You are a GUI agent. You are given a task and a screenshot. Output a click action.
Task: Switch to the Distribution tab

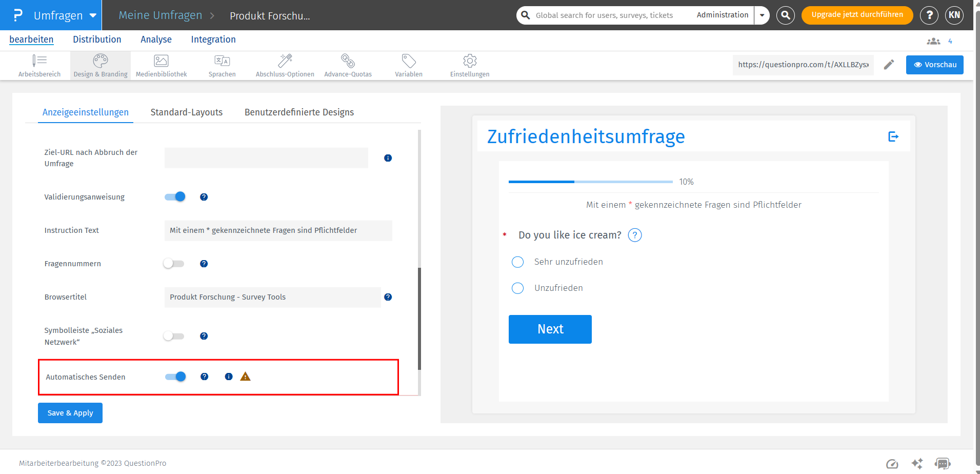[x=97, y=39]
